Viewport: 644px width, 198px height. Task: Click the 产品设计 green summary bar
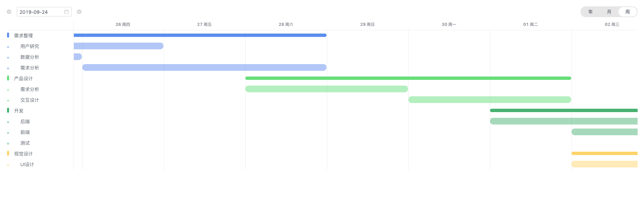click(408, 78)
